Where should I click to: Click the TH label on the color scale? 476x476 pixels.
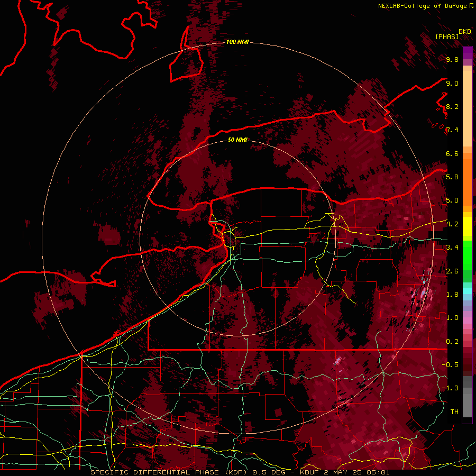(454, 412)
